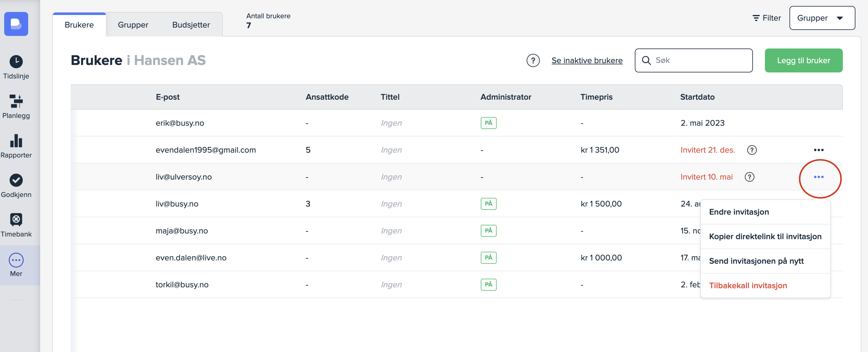Open the Timebank safe icon
This screenshot has width=868, height=352.
coord(16,219)
